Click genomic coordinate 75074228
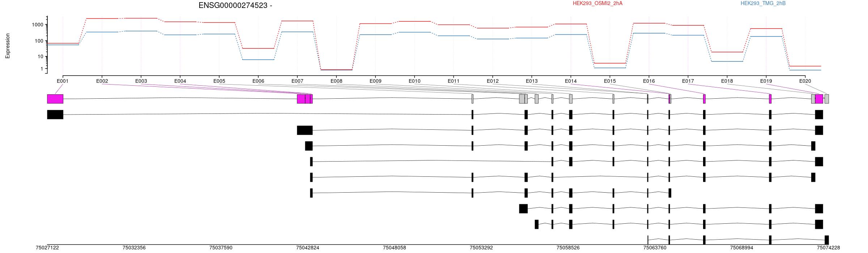The image size is (868, 253). (x=829, y=248)
